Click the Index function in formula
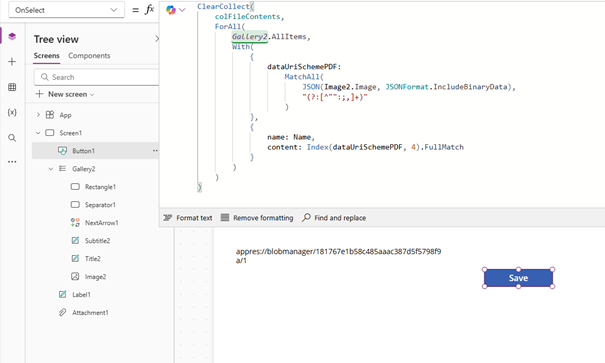Viewport: 605px width, 363px height. point(318,147)
